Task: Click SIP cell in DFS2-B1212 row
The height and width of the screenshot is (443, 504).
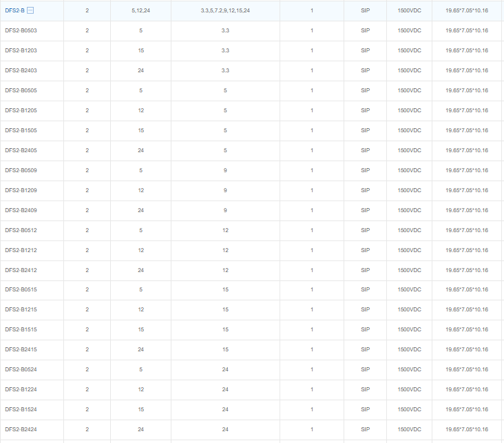Action: 365,250
